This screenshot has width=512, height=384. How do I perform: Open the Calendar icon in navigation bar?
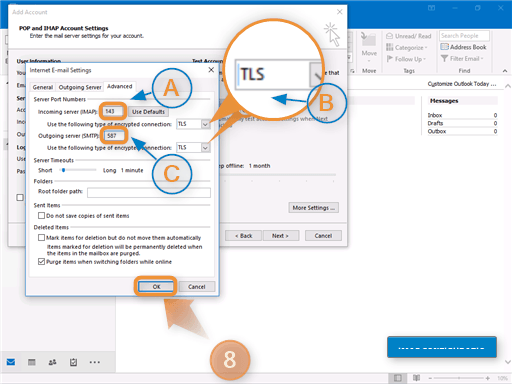pos(32,362)
